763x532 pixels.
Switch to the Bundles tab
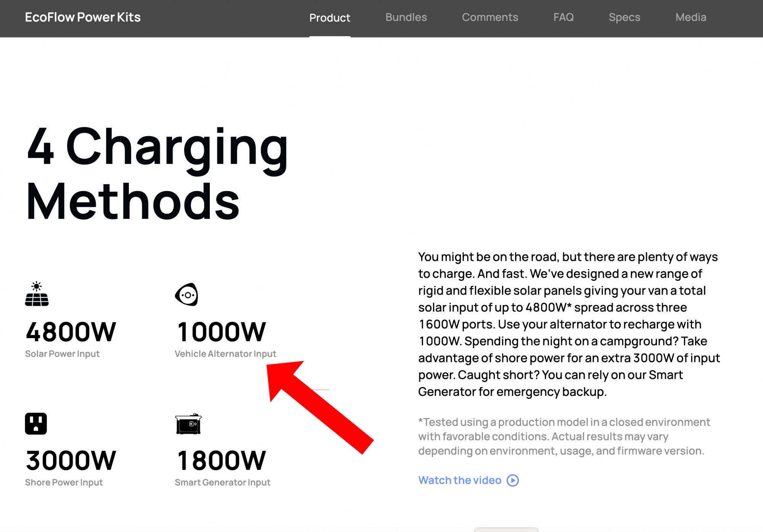[x=406, y=17]
